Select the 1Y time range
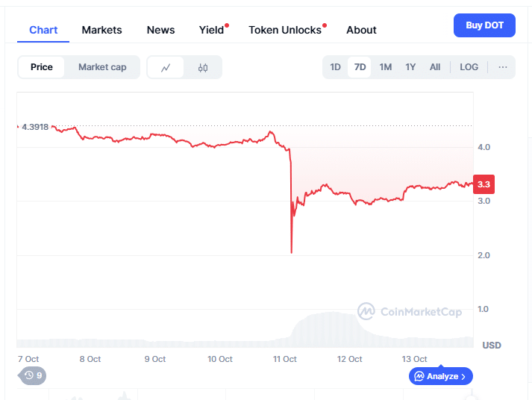 tap(410, 67)
